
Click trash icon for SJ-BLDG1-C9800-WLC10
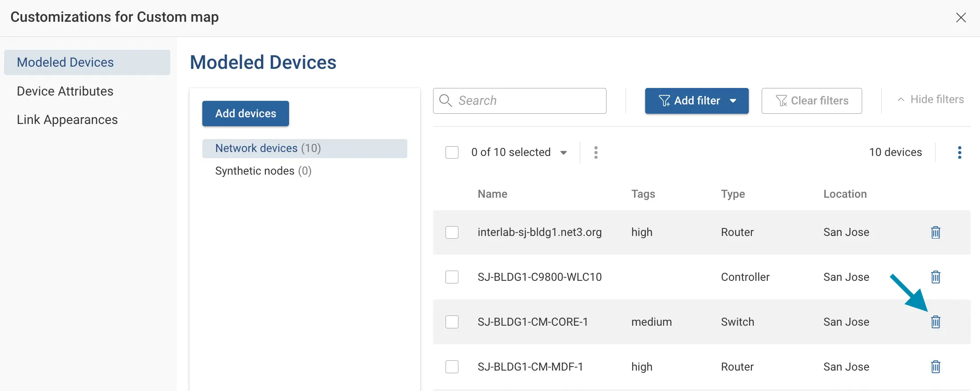click(936, 277)
